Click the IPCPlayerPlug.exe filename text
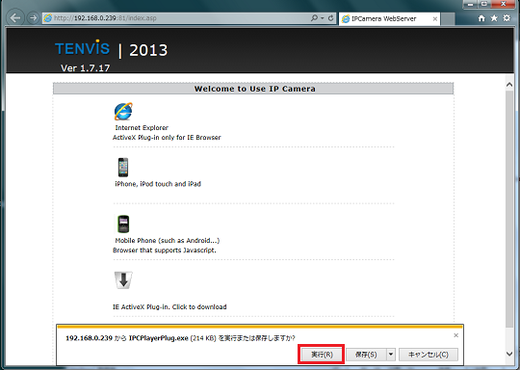Screen dimensions: 520x370 click(x=158, y=338)
